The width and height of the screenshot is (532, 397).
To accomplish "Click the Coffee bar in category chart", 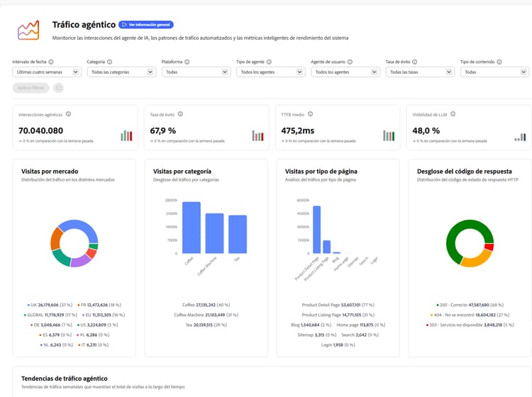I will tap(192, 228).
